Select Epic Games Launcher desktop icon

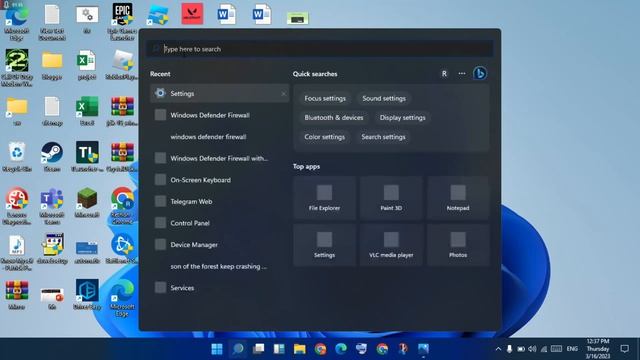(x=122, y=21)
